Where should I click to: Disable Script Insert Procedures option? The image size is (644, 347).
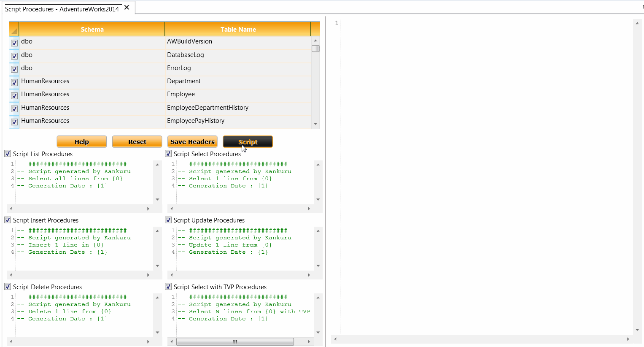click(8, 220)
